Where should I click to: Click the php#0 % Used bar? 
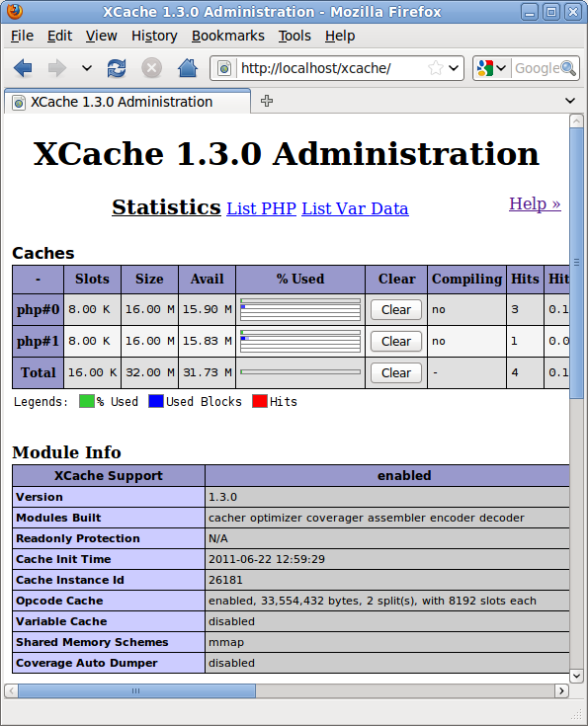(300, 310)
